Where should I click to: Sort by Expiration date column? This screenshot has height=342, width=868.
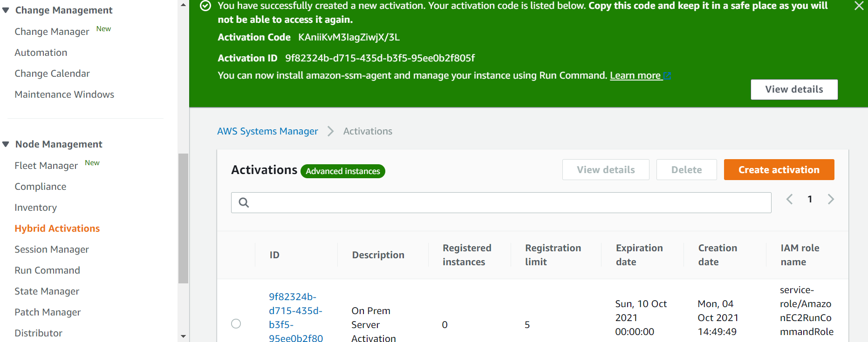639,255
